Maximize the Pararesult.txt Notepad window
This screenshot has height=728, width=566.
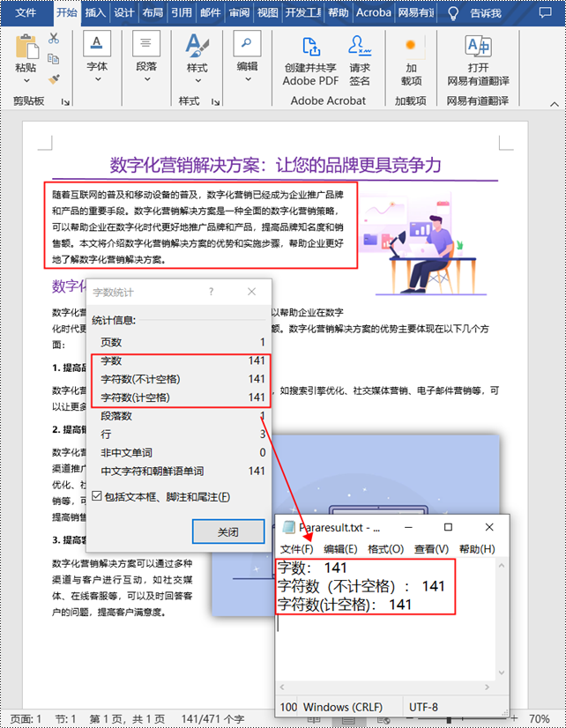click(x=448, y=527)
